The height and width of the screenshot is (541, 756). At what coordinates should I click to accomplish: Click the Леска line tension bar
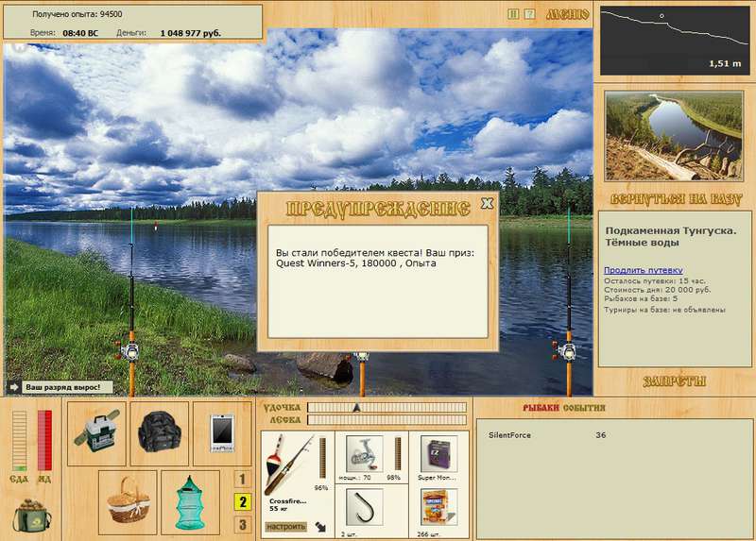[387, 420]
